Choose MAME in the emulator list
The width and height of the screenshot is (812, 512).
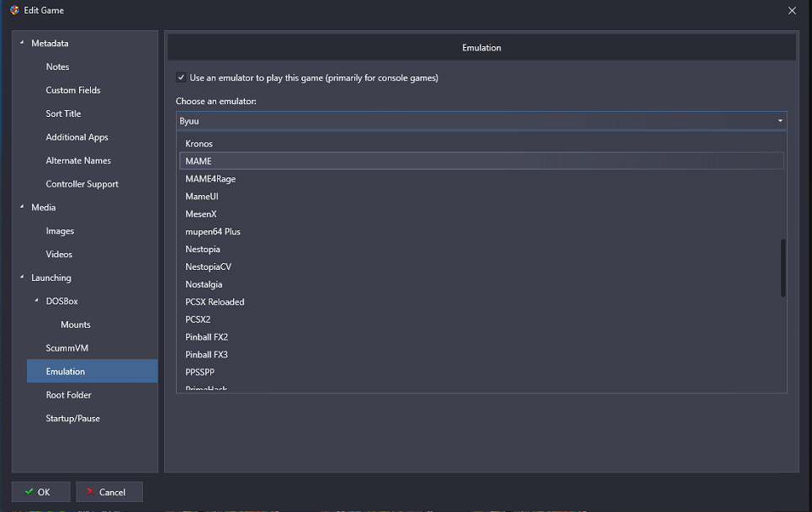481,161
